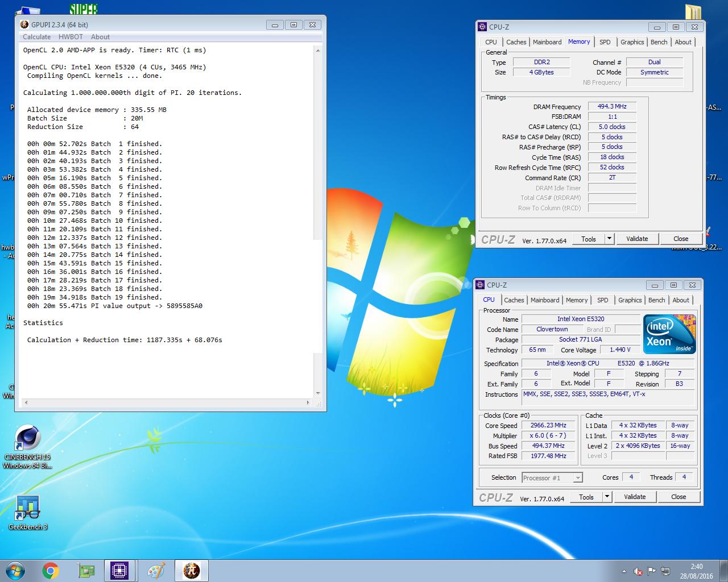This screenshot has height=582, width=728.
Task: Click the DRAM Frequency value 494.3 MHz
Action: click(612, 106)
